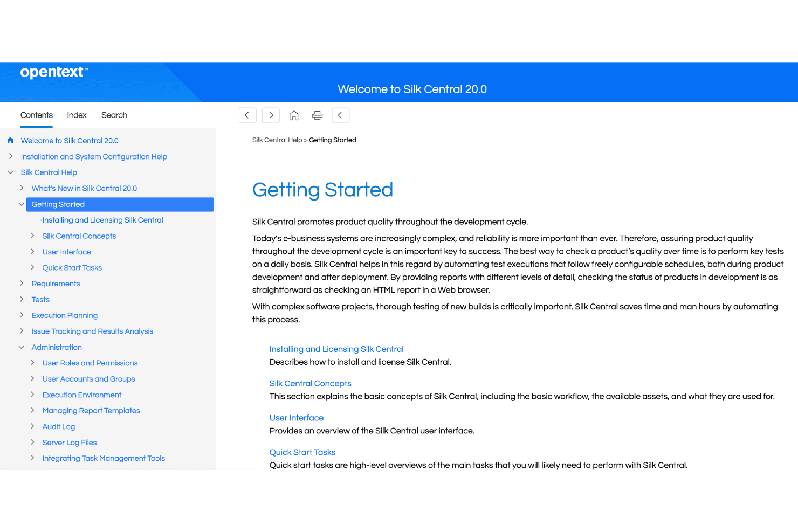Expand the Requirements node arrow

(x=22, y=284)
